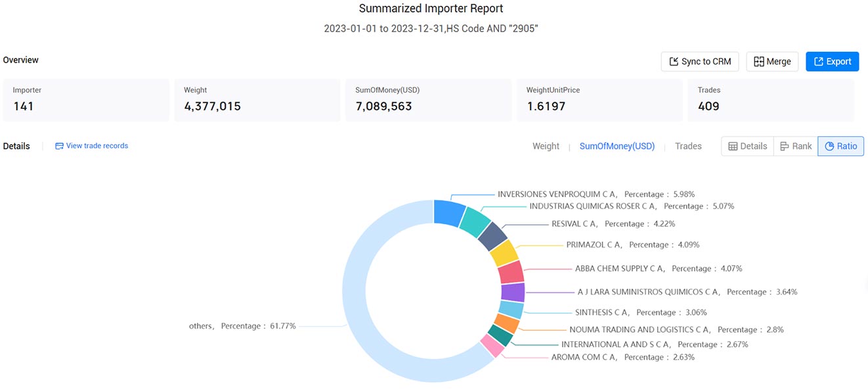Click the Merge button
Screen dimensions: 868x389
[772, 62]
